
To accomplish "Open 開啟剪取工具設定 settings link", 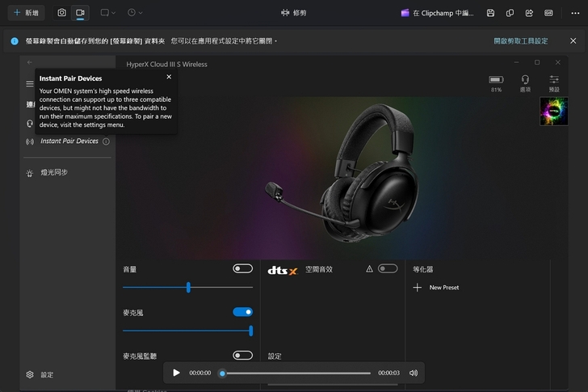I will tap(520, 41).
